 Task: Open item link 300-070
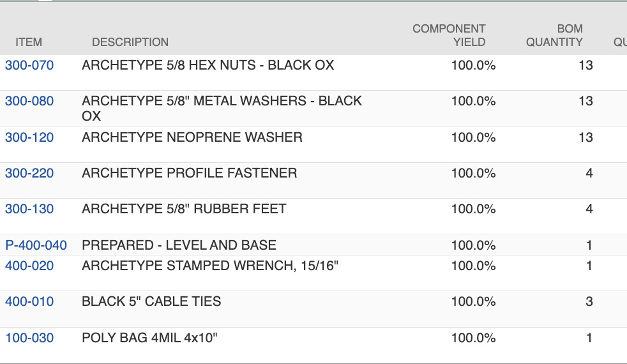pos(29,65)
